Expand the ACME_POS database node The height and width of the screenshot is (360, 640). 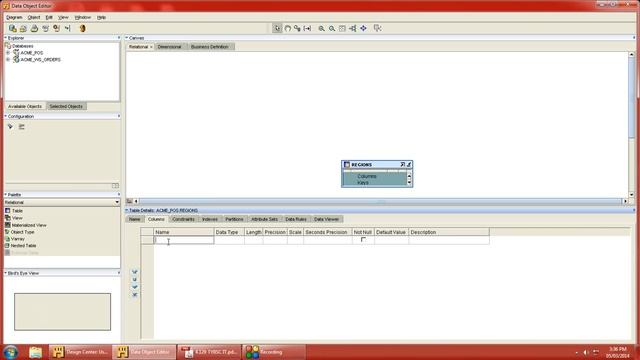point(8,53)
